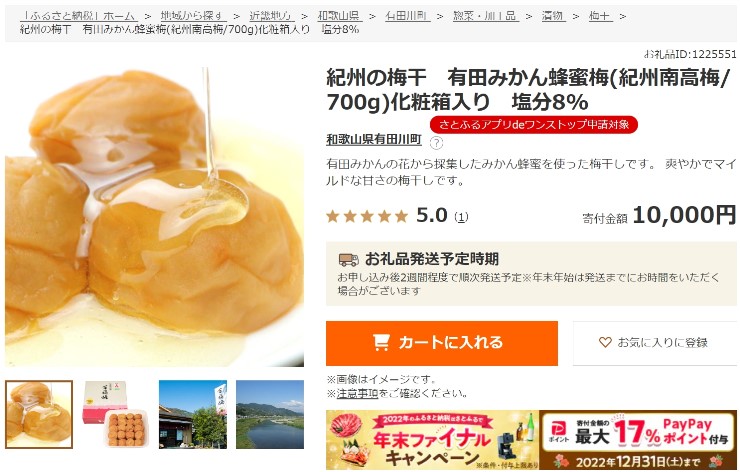The width and height of the screenshot is (740, 472).
Task: Select the river landscape thumbnail
Action: (269, 414)
